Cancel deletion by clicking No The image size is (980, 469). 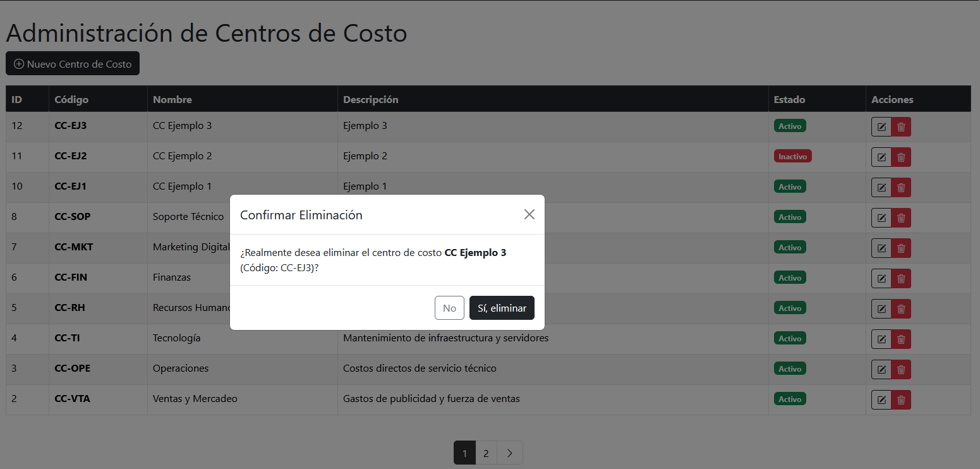point(449,308)
